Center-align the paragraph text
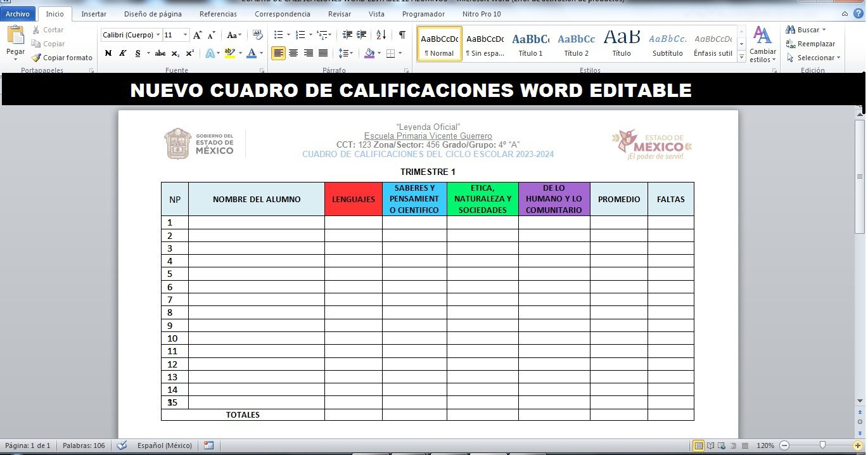Screen dimensions: 868x455 pyautogui.click(x=293, y=53)
